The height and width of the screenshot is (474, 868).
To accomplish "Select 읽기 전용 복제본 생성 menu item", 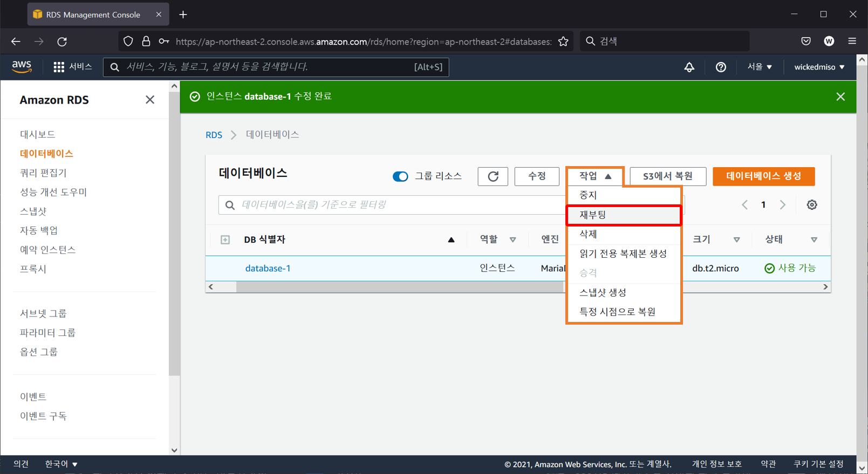I will [x=624, y=254].
